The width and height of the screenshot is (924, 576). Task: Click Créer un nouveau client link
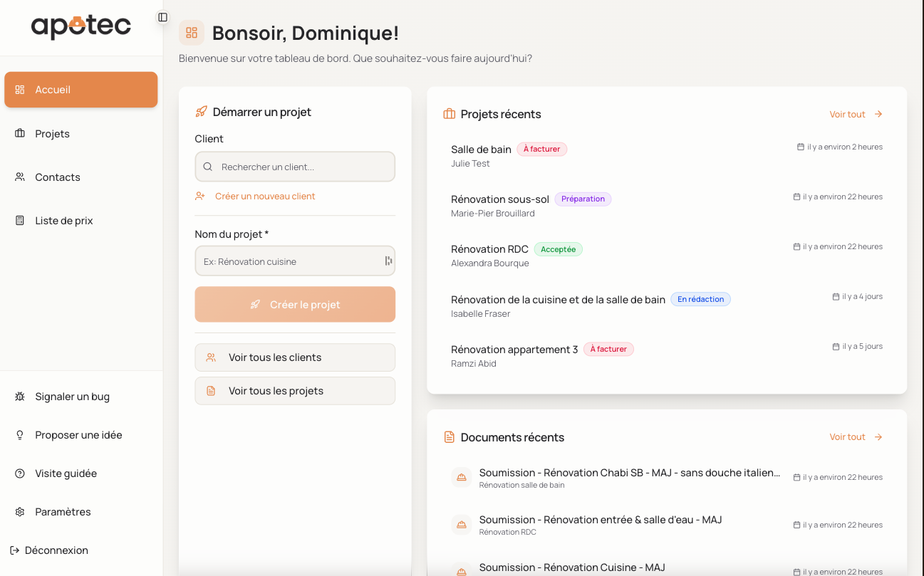click(255, 196)
